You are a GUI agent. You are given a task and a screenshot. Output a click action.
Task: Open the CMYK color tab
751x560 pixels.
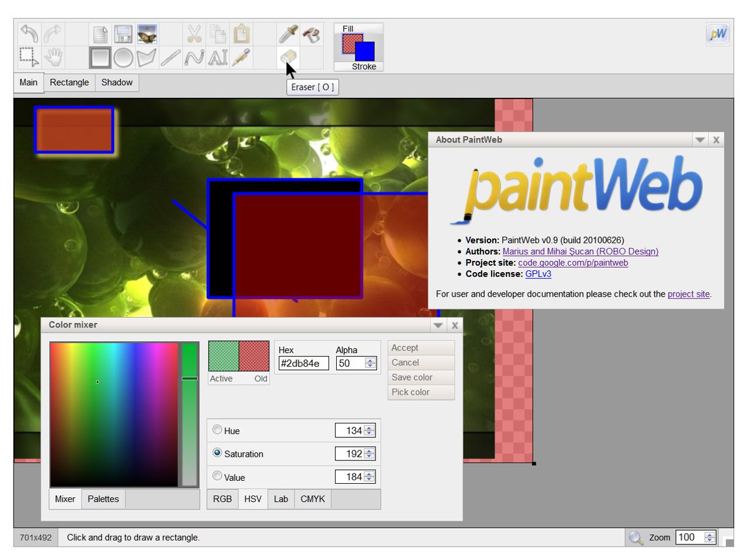pyautogui.click(x=312, y=499)
